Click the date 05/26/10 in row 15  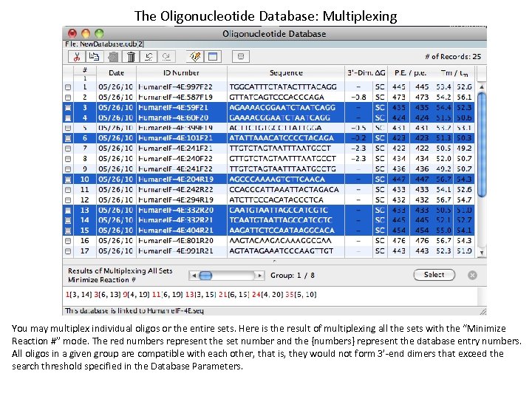(x=116, y=231)
